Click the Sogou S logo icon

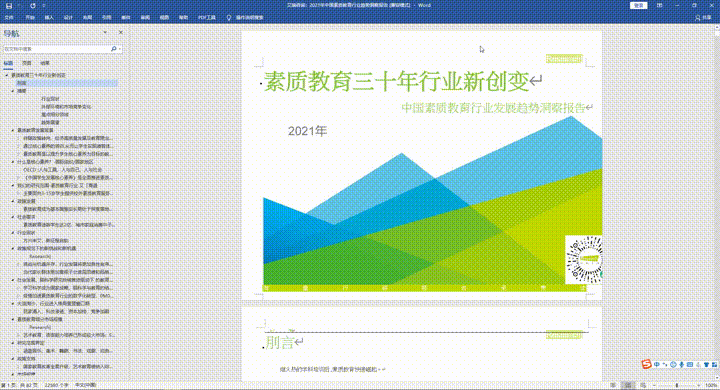point(647,364)
